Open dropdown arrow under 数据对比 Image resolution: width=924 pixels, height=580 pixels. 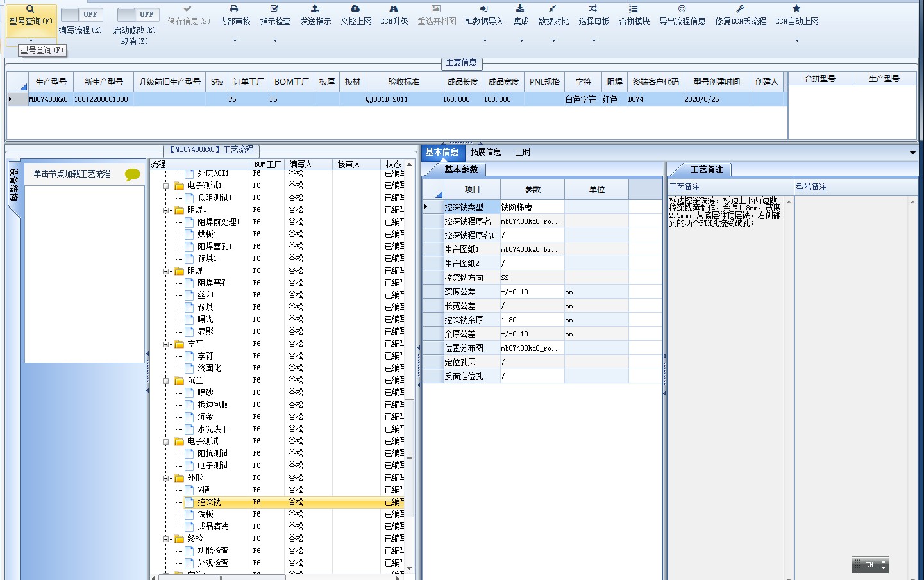pos(553,40)
